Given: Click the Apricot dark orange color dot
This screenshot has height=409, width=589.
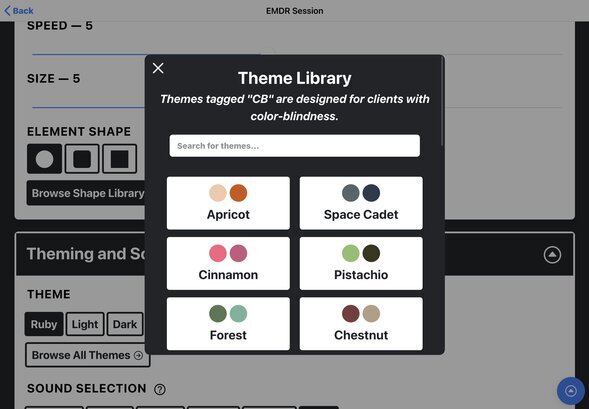Looking at the screenshot, I should tap(239, 193).
